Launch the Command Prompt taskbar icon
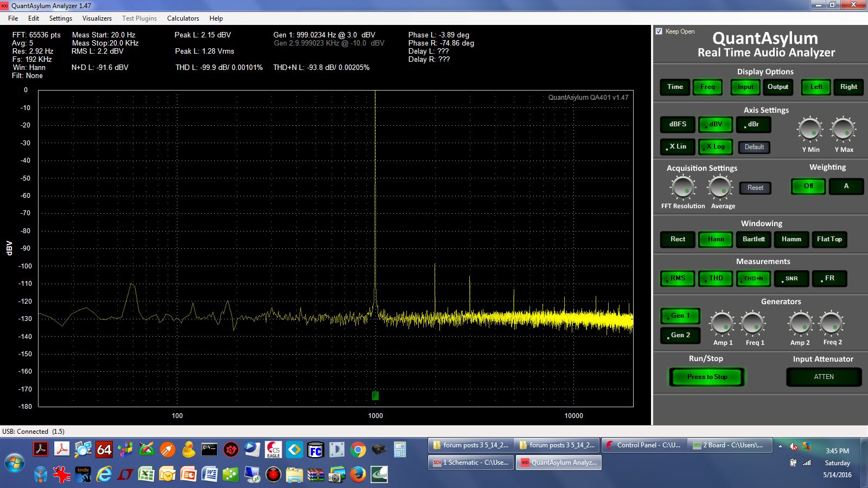868x488 pixels. point(209,450)
